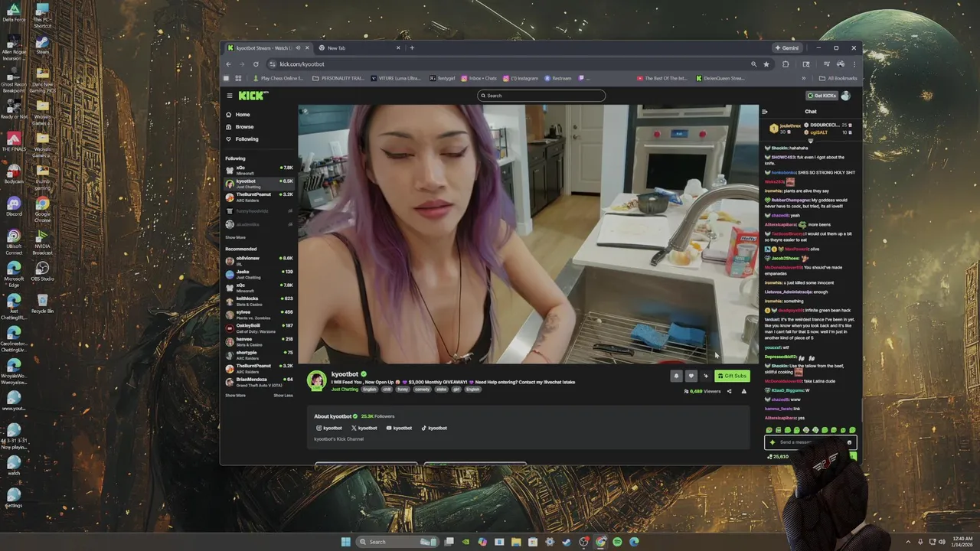The height and width of the screenshot is (551, 980).
Task: Open kyootbot YouTube link
Action: 399,429
